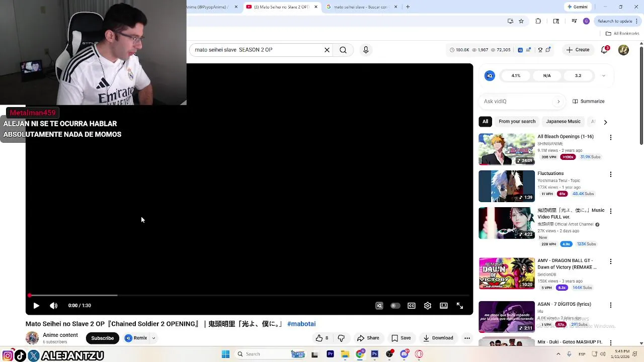Click the Download button
Image resolution: width=644 pixels, height=362 pixels.
[x=438, y=338]
